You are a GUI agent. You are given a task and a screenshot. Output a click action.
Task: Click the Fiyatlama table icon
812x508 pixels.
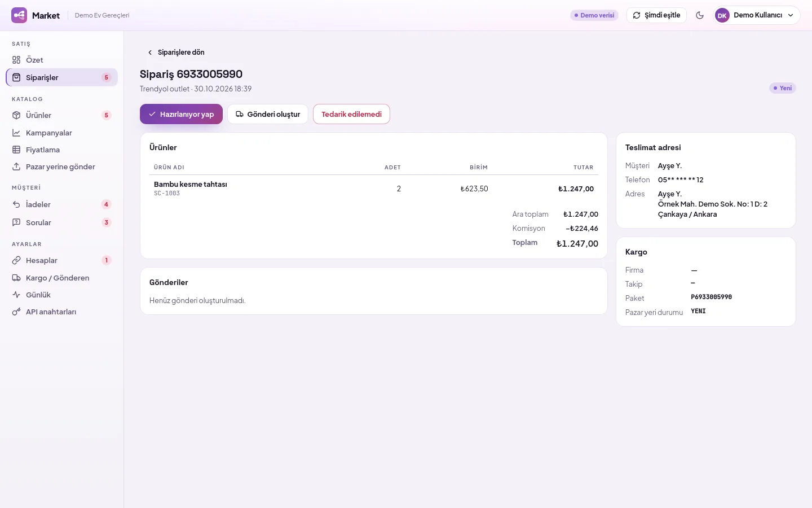pyautogui.click(x=16, y=150)
